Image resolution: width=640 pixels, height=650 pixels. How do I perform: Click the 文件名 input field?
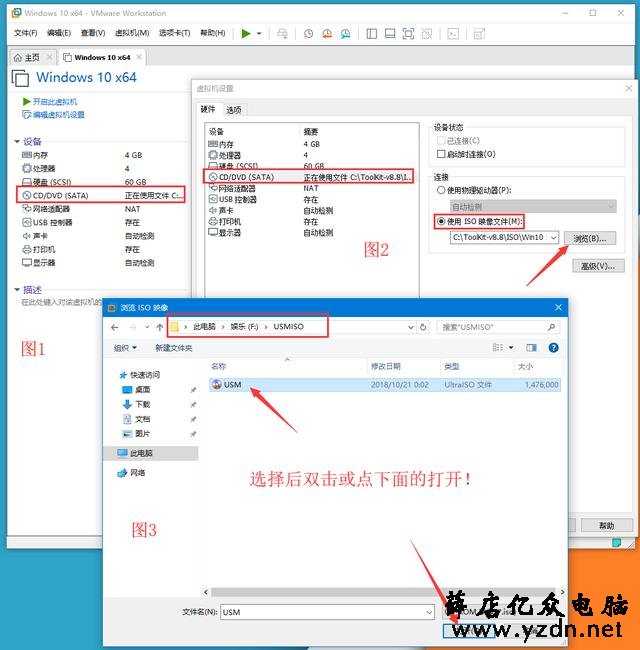coord(327,612)
